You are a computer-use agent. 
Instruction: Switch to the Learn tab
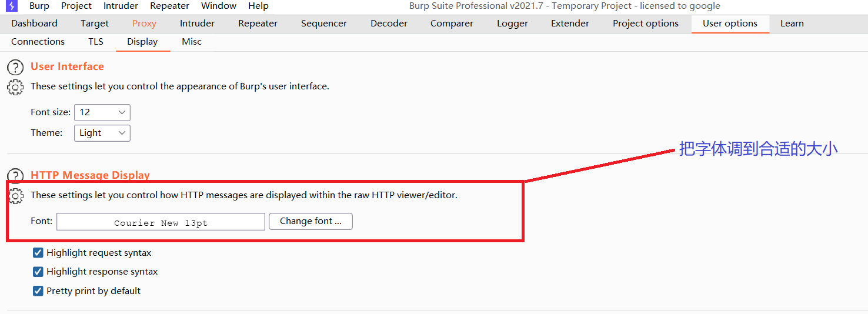pyautogui.click(x=792, y=24)
